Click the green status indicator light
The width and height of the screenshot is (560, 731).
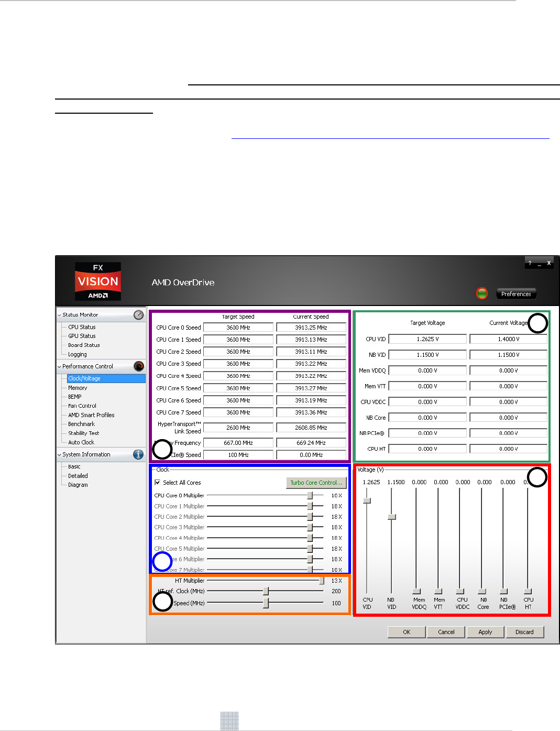point(482,293)
